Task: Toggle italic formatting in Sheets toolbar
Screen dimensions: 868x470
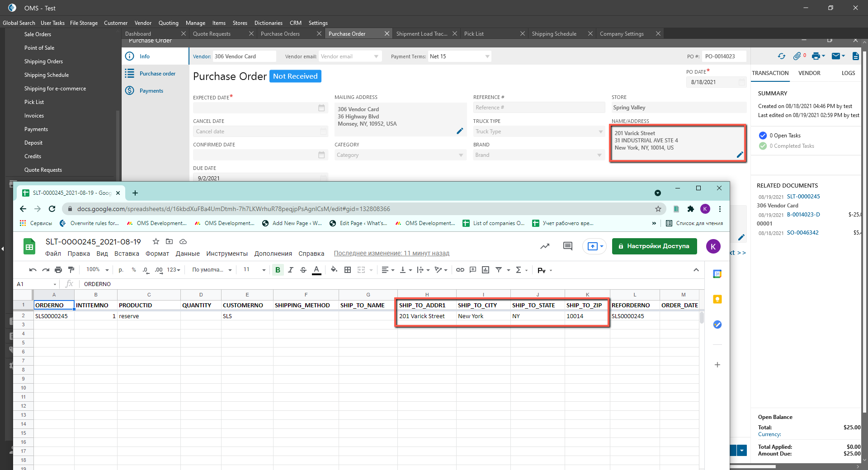Action: point(290,270)
